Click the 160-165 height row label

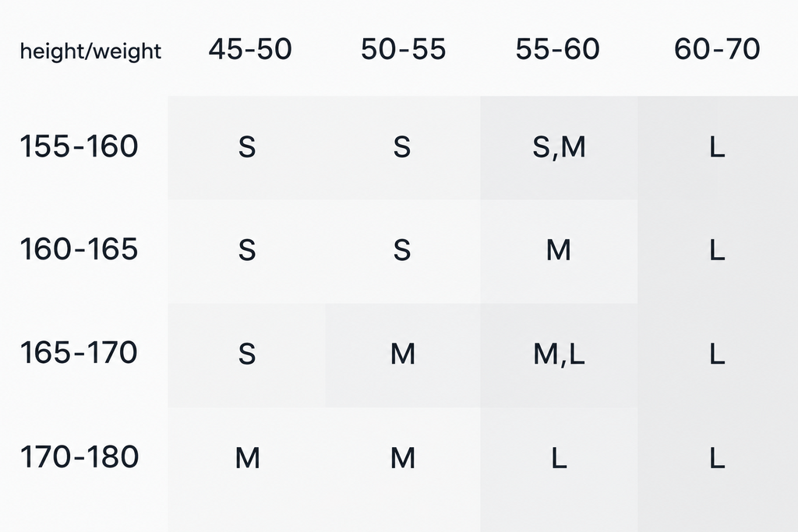[79, 249]
